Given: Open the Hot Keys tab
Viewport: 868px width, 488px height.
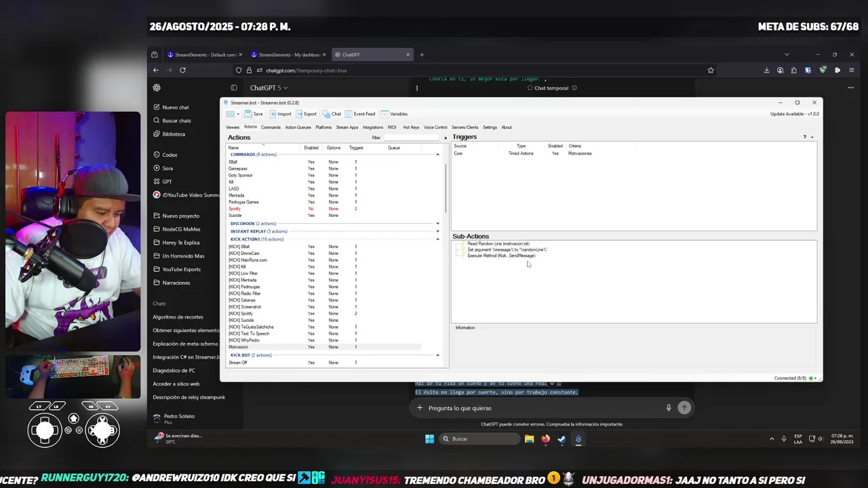Looking at the screenshot, I should pyautogui.click(x=411, y=127).
